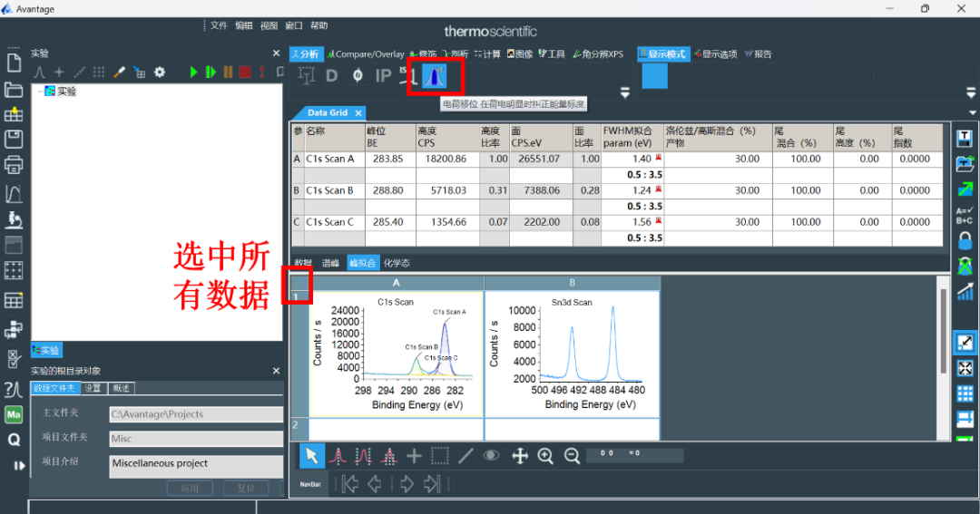The height and width of the screenshot is (514, 980).
Task: Click the microscope icon in left sidebar
Action: click(x=14, y=219)
